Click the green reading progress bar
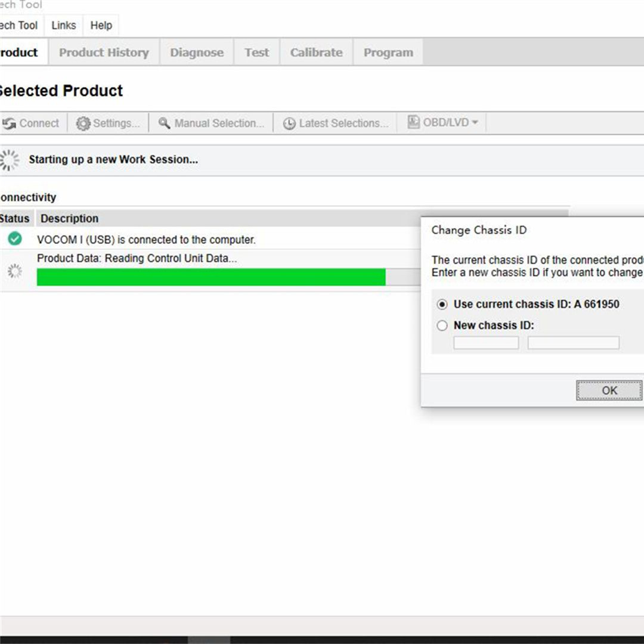The height and width of the screenshot is (644, 644). click(x=211, y=277)
